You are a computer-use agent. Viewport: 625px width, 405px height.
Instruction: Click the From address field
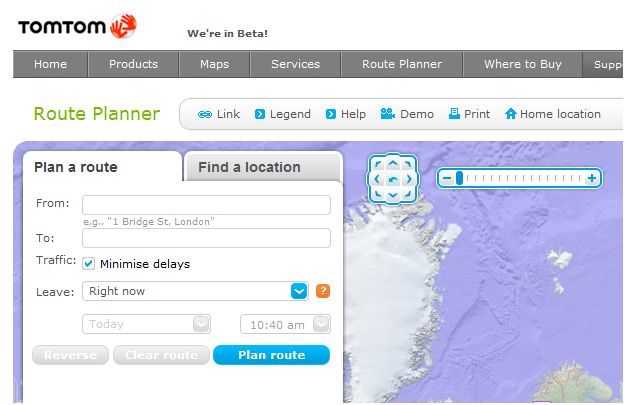206,205
